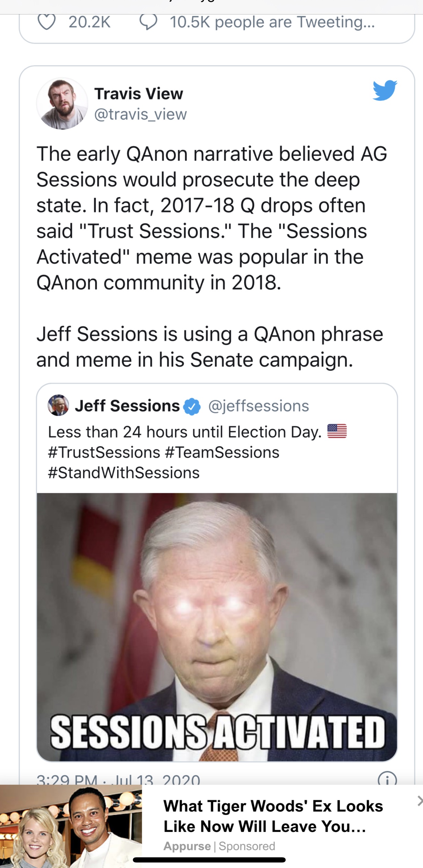Viewport: 423px width, 868px height.
Task: Open the @jeffsessions handle
Action: 258,406
